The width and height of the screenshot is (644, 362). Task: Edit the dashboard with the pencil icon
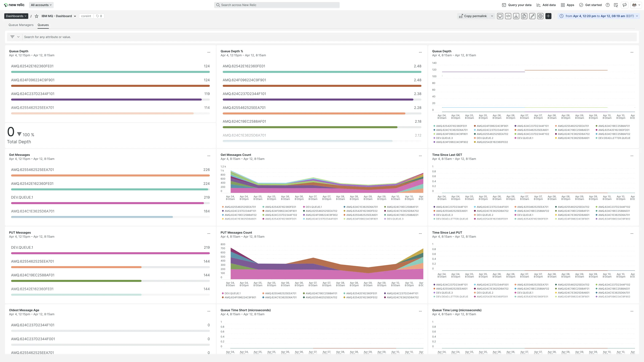tap(532, 16)
